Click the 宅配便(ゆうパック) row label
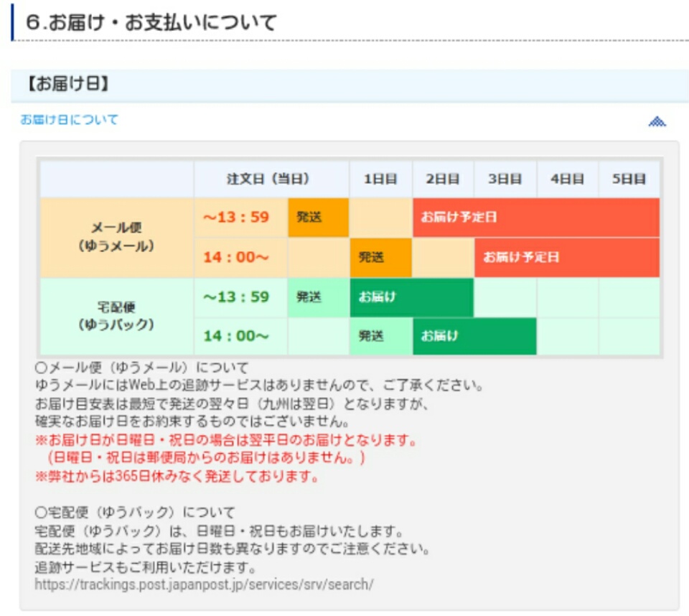689x616 pixels. (x=116, y=316)
